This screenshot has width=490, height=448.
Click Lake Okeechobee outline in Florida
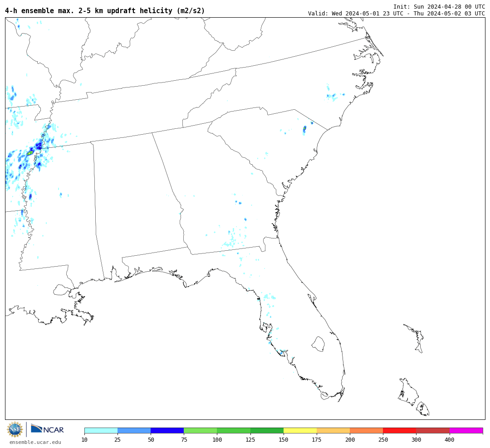pos(318,344)
